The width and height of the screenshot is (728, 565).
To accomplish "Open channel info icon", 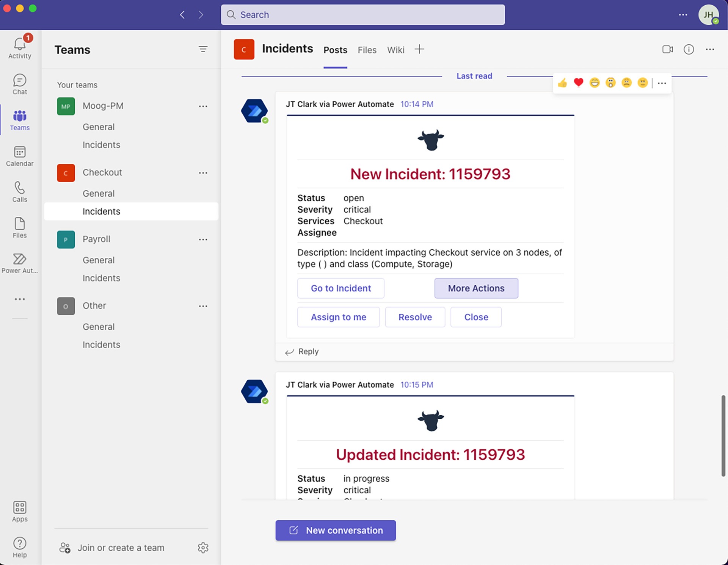I will (x=689, y=49).
